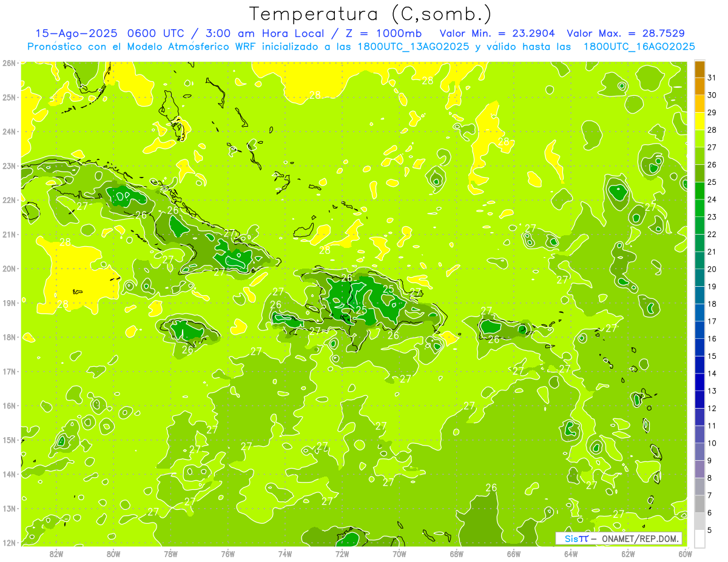Screen dimensions: 728x562
Task: Click the 25N latitude axis label
Action: [8, 97]
